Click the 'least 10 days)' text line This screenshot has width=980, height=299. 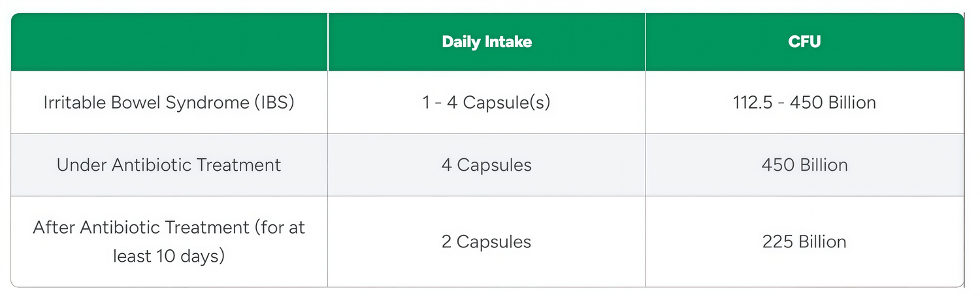click(x=169, y=255)
